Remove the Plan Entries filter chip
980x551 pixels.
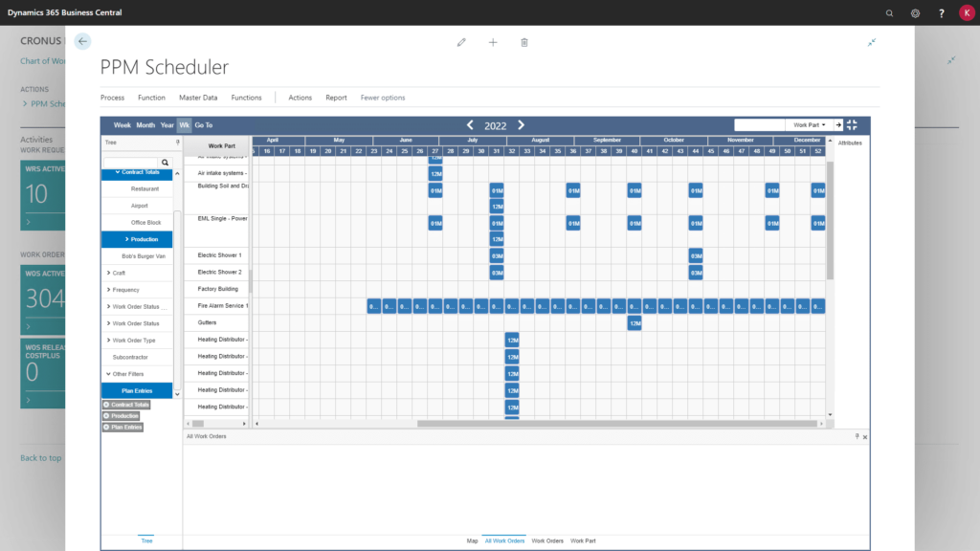click(x=106, y=427)
